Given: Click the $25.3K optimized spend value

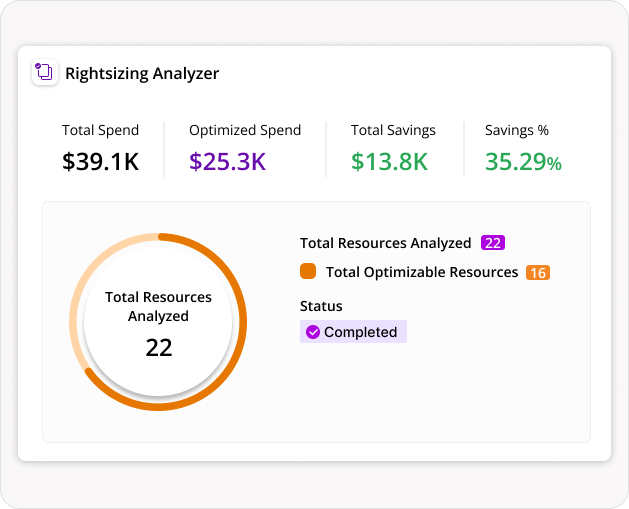Looking at the screenshot, I should pyautogui.click(x=227, y=161).
